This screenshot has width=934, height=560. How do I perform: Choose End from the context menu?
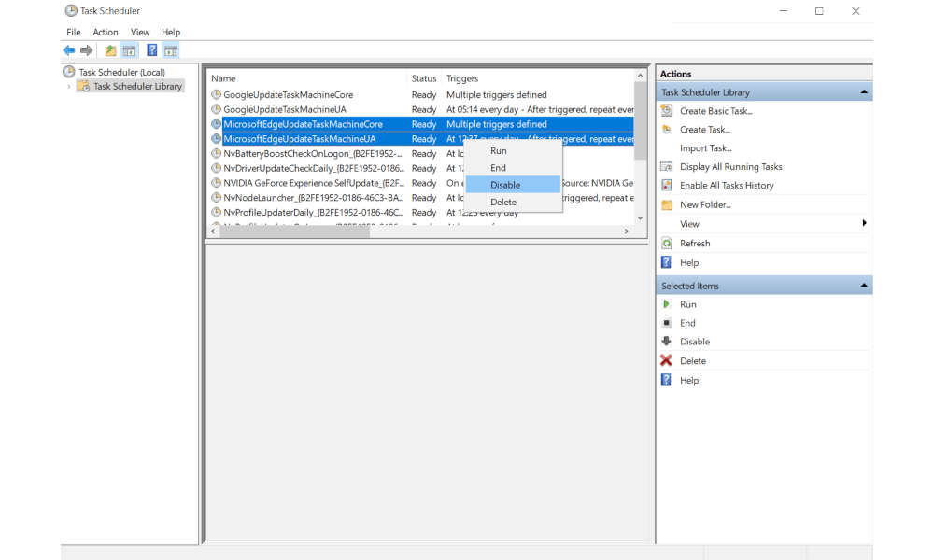pos(513,168)
